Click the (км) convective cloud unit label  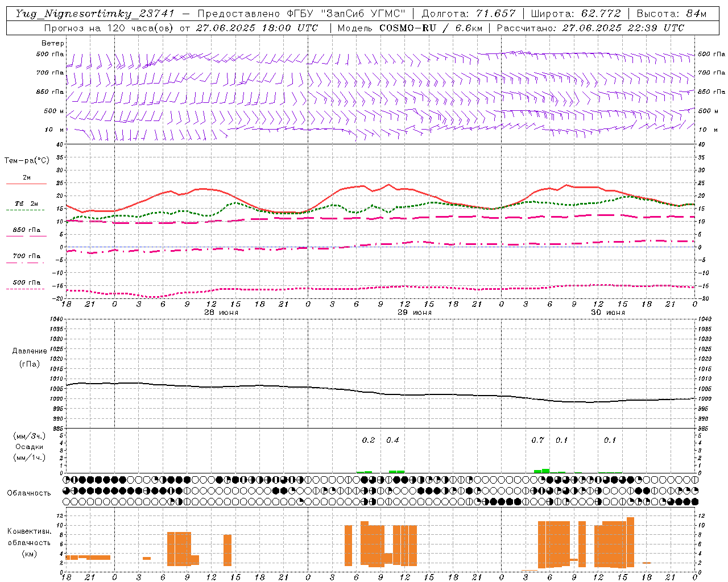coord(29,553)
